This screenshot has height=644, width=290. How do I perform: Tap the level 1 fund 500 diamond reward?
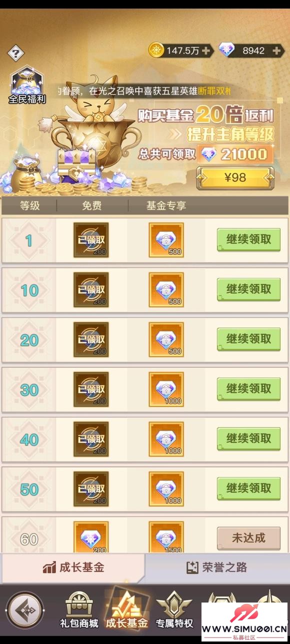click(166, 240)
